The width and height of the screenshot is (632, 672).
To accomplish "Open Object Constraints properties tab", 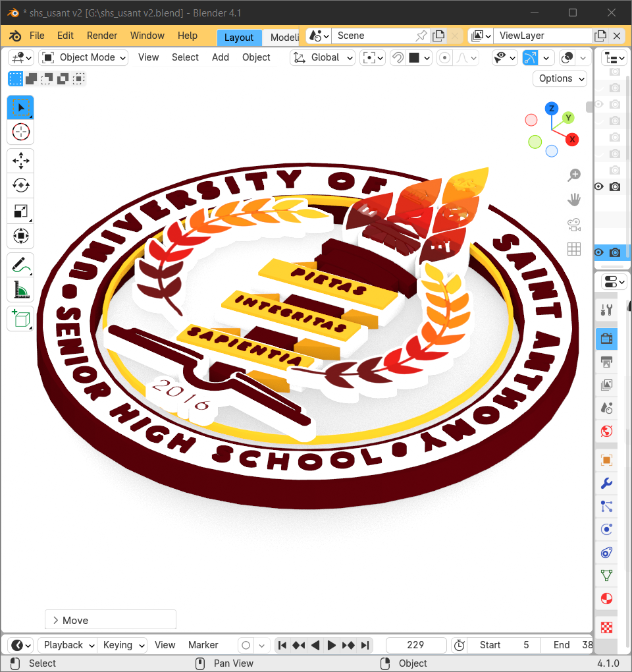I will 606,553.
